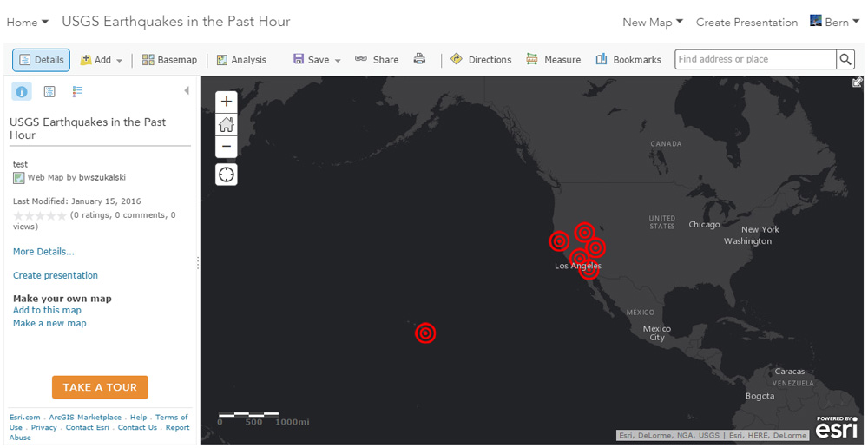Zoom in with the plus button
Viewport: 868px width, 448px height.
tap(227, 102)
